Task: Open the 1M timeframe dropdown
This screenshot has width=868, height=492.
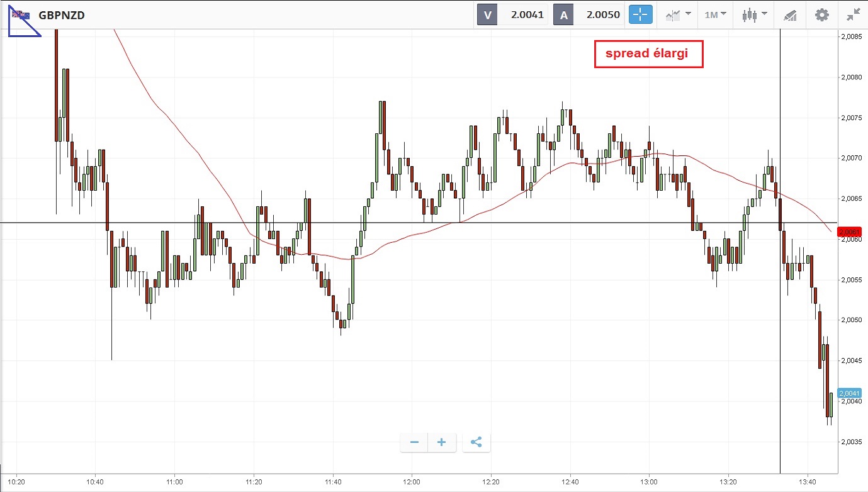Action: pos(715,14)
